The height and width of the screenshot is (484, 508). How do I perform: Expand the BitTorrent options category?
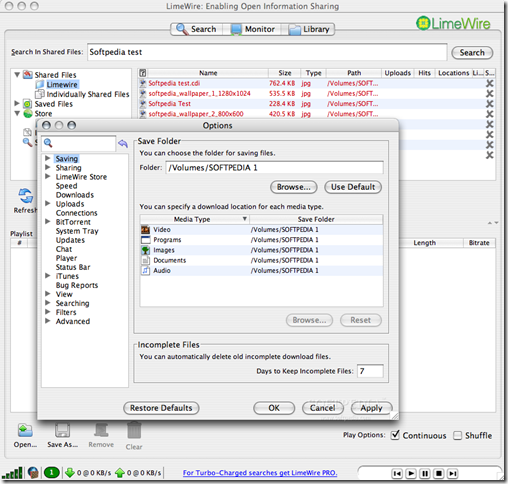pyautogui.click(x=48, y=221)
